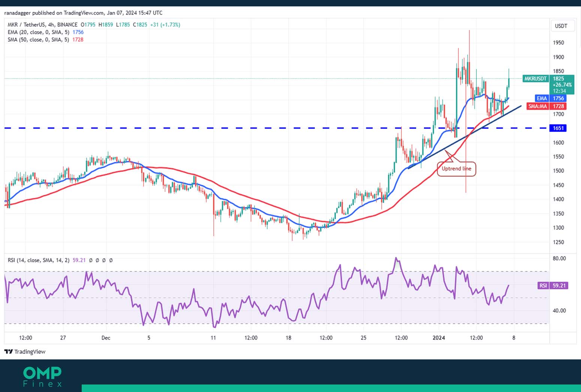Click the purple RSI tag on the axis
The width and height of the screenshot is (581, 392).
tap(543, 286)
